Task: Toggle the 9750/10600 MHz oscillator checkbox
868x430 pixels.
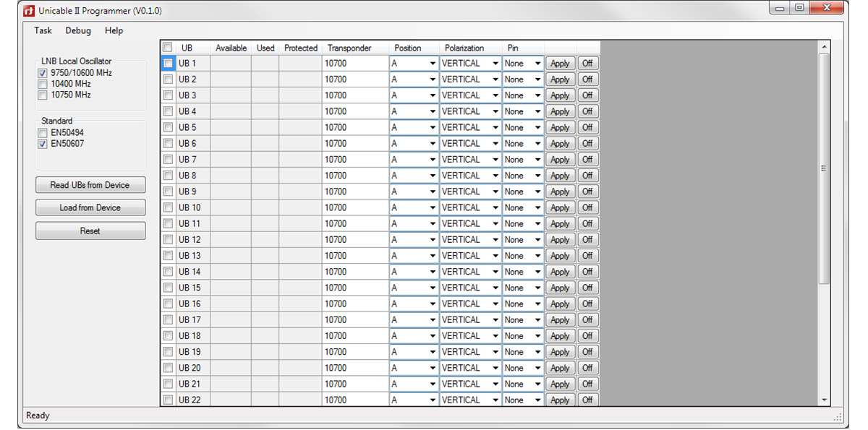Action: 43,73
